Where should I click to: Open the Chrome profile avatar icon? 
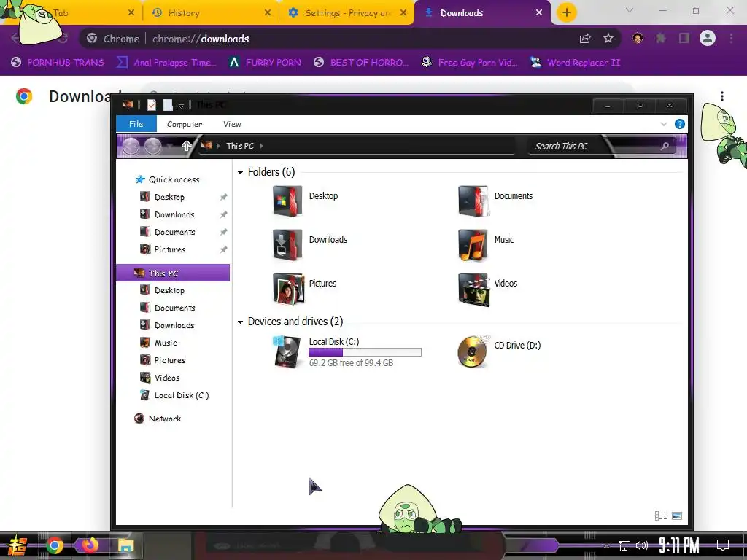tap(708, 38)
